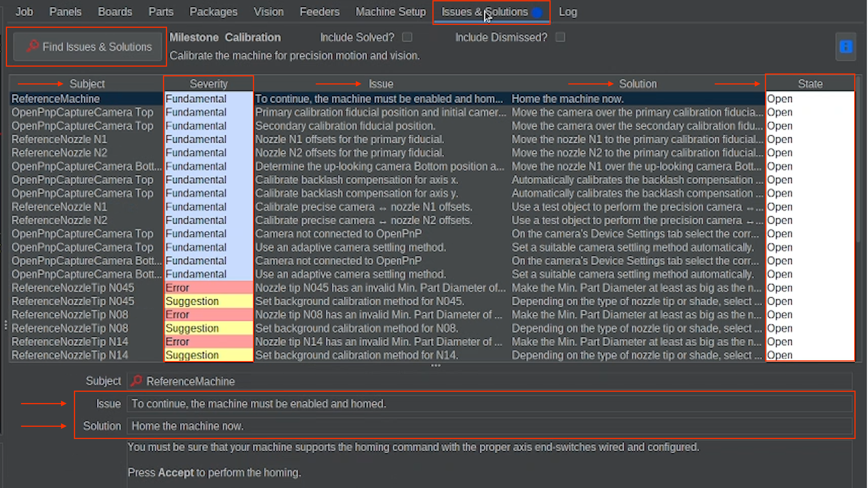
Task: Open State cell for ReferenceNozzleTip N045 Error row
Action: point(810,288)
